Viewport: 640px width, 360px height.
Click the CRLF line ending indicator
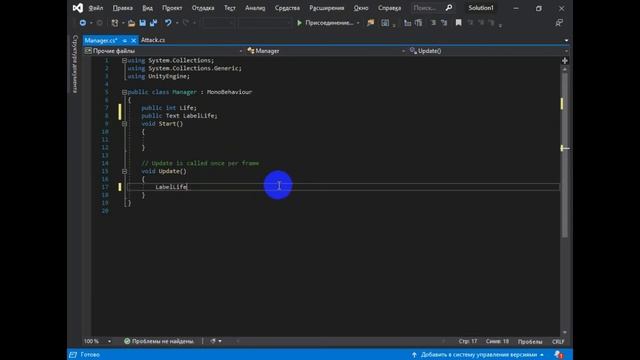pyautogui.click(x=558, y=341)
